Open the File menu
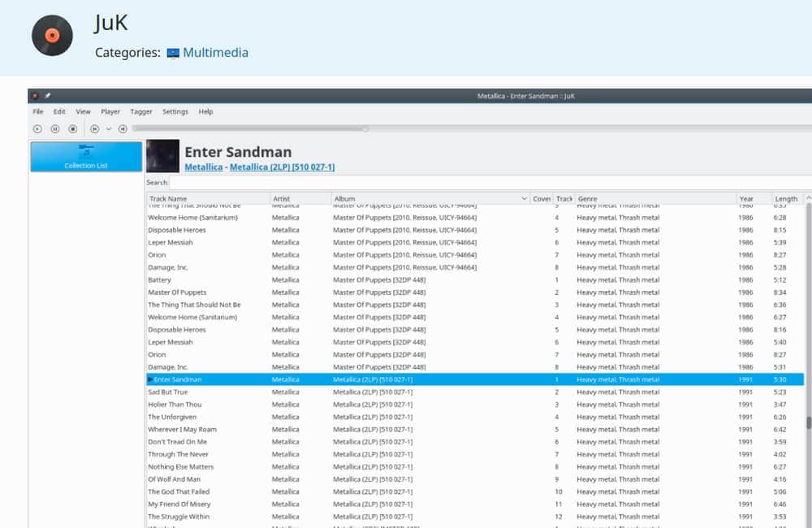Viewport: 812px width, 528px height. tap(38, 111)
